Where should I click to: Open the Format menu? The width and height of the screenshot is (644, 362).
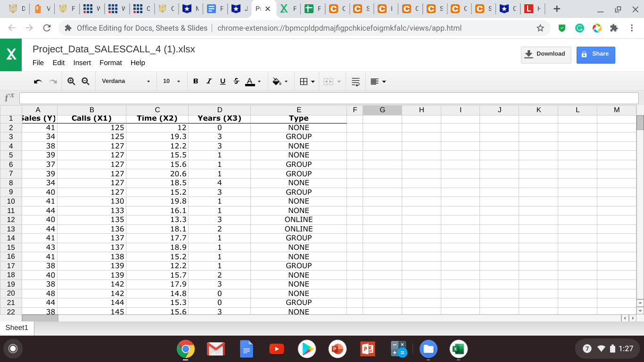click(111, 63)
